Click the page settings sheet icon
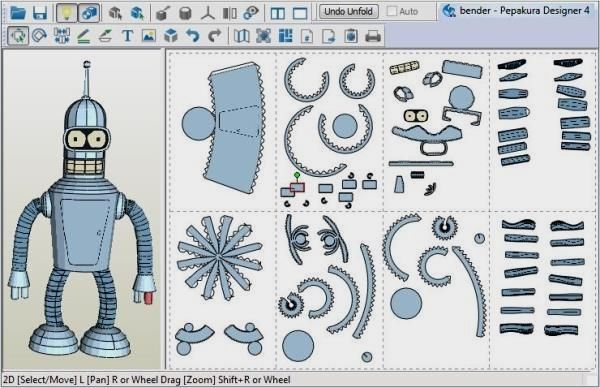 pos(307,36)
